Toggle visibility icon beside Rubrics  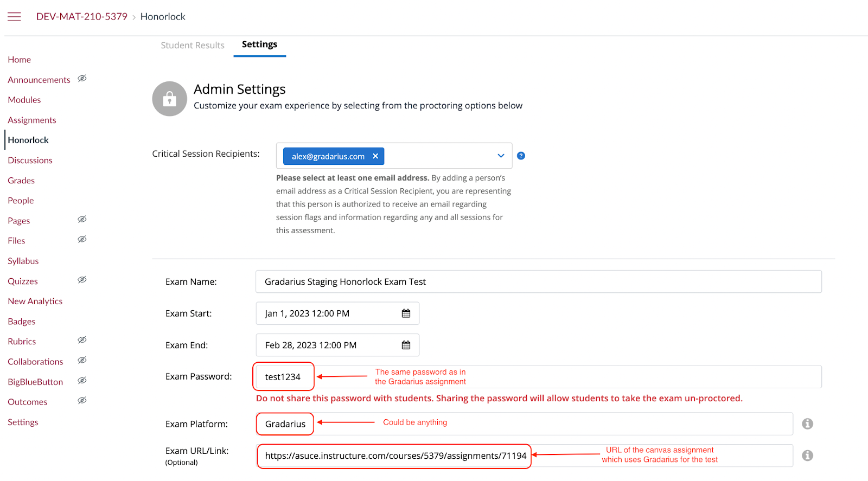coord(82,340)
